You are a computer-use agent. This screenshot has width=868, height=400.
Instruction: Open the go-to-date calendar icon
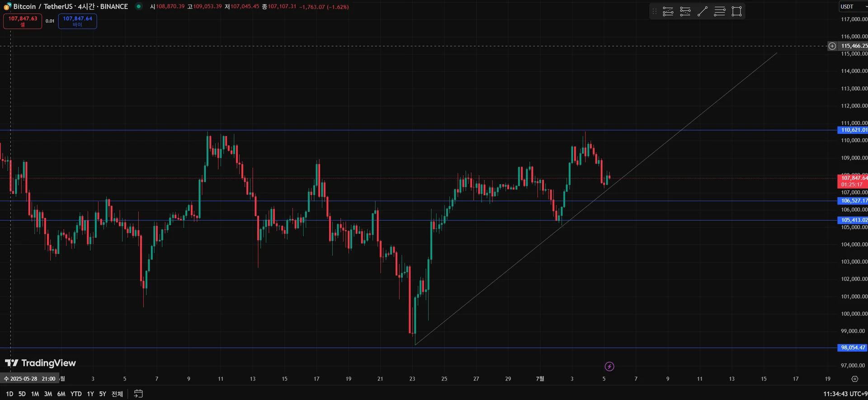point(138,394)
